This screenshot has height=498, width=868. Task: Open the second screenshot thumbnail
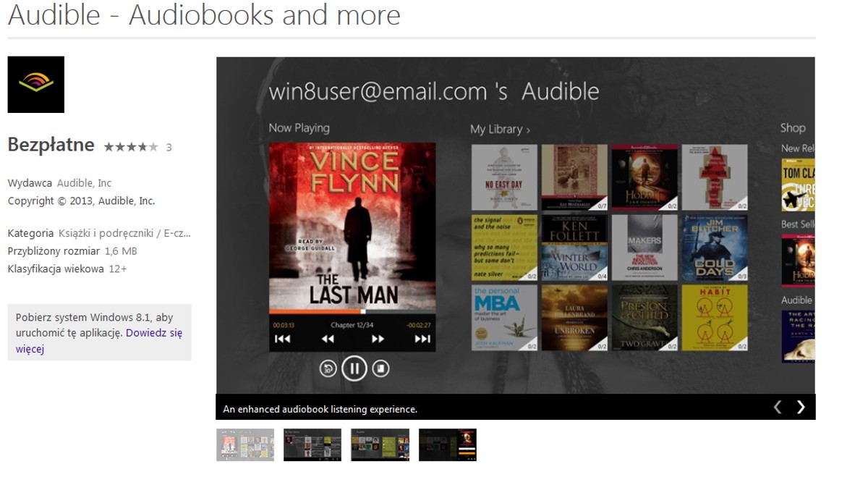[312, 444]
